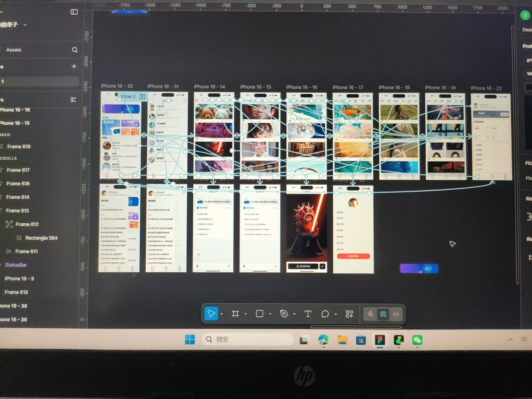The image size is (532, 399).
Task: Expand the Move tool dropdown arrow
Action: pos(222,314)
